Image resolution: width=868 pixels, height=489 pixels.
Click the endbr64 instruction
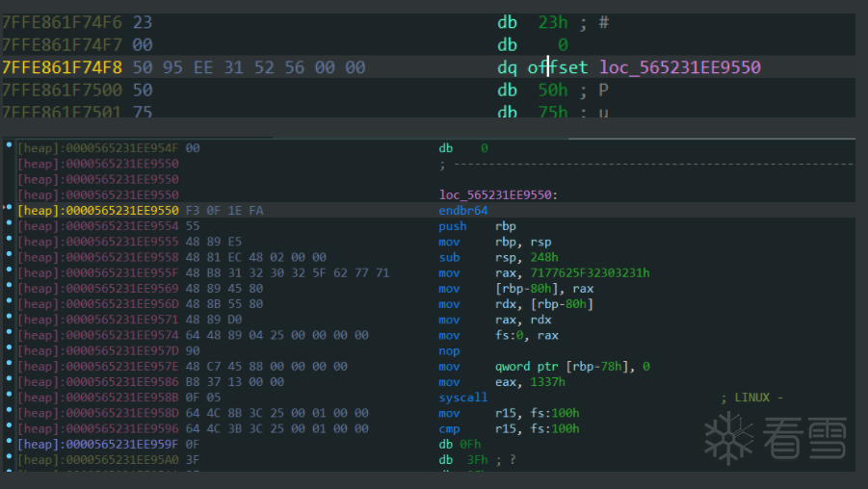(462, 210)
